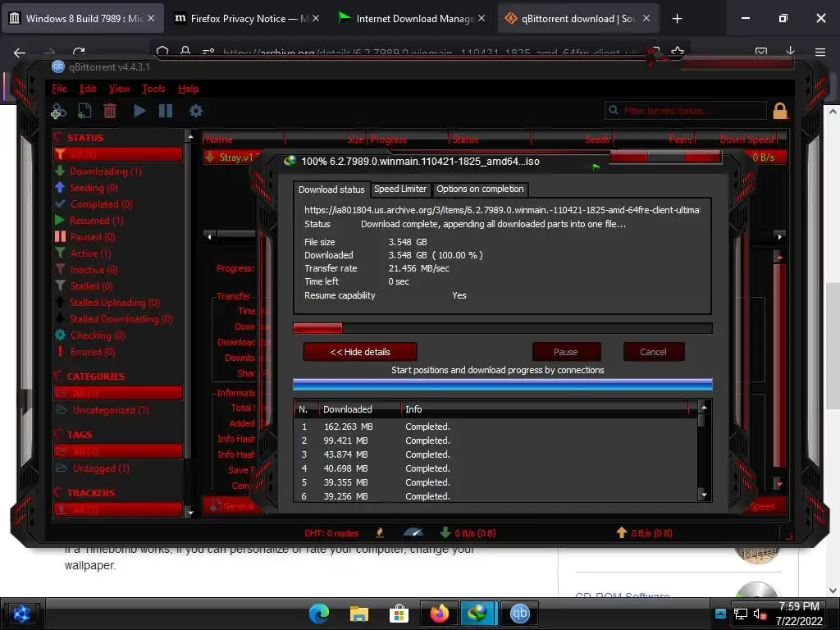Open the File menu in qBittorrent
The width and height of the screenshot is (840, 630).
click(x=59, y=89)
